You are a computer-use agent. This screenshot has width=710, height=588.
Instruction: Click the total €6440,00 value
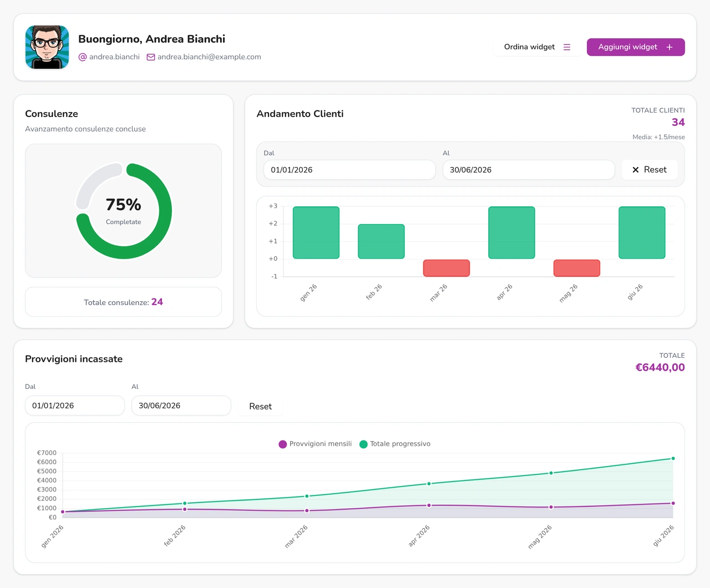pyautogui.click(x=660, y=367)
